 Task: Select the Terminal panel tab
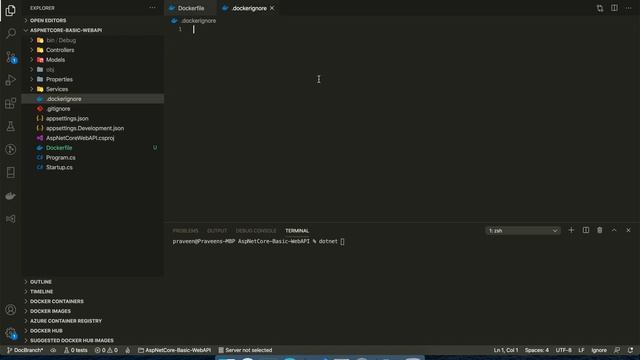point(297,231)
